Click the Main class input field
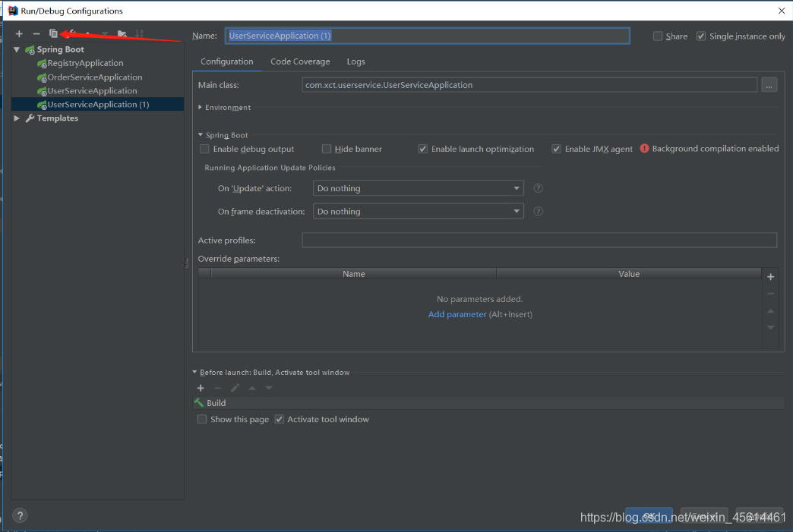Image resolution: width=793 pixels, height=532 pixels. (x=529, y=85)
